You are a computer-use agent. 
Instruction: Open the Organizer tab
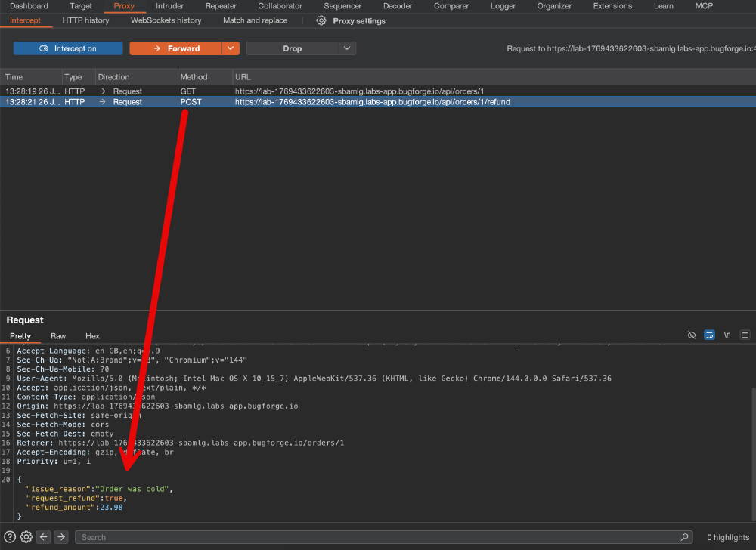(554, 6)
